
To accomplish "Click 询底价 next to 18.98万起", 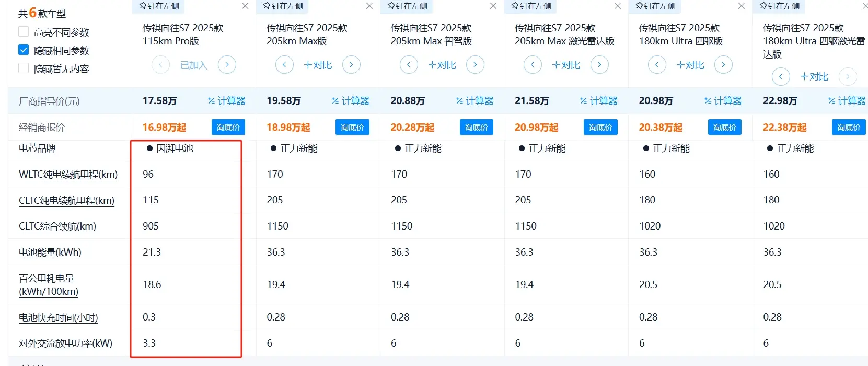I will coord(352,127).
